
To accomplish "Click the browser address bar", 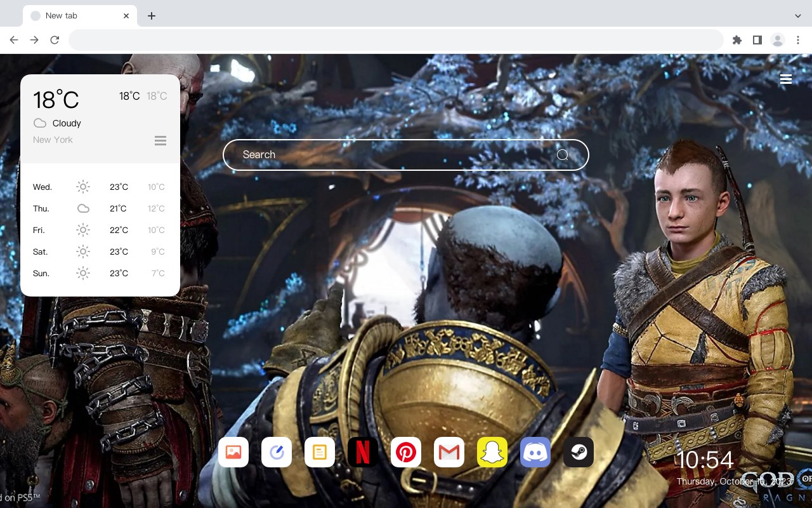I will 396,40.
